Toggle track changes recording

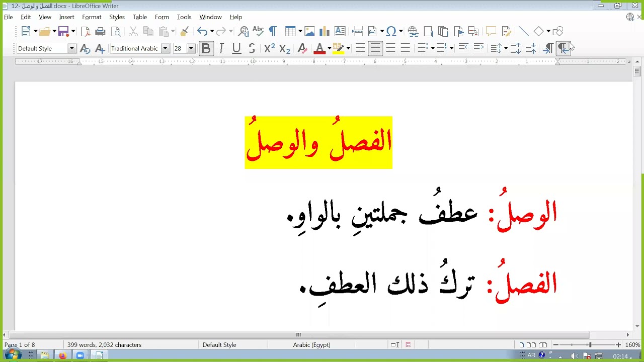[x=507, y=32]
